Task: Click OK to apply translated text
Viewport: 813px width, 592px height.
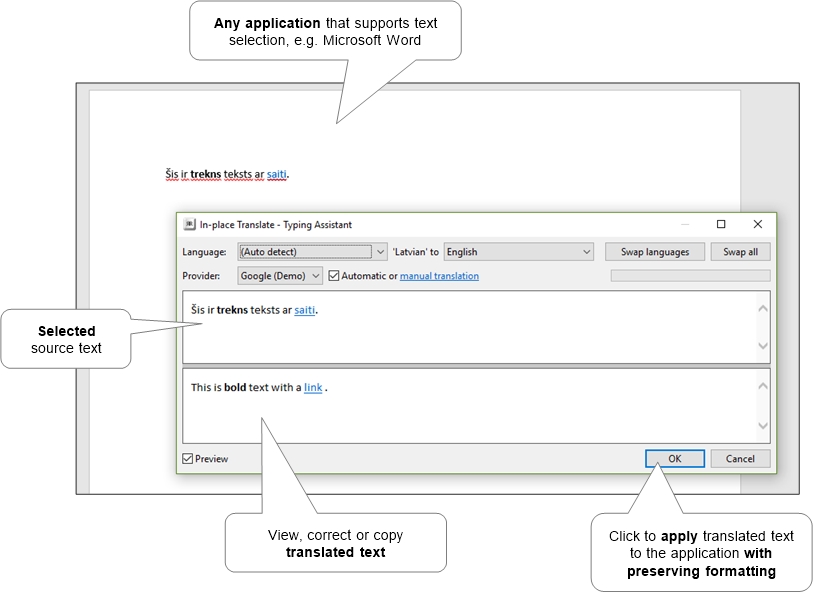Action: (x=675, y=459)
